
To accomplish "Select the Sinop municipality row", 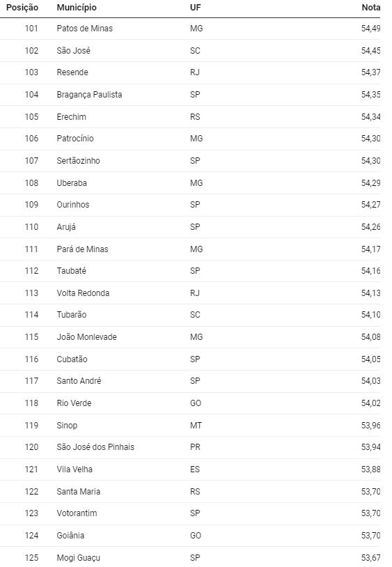I will (190, 425).
